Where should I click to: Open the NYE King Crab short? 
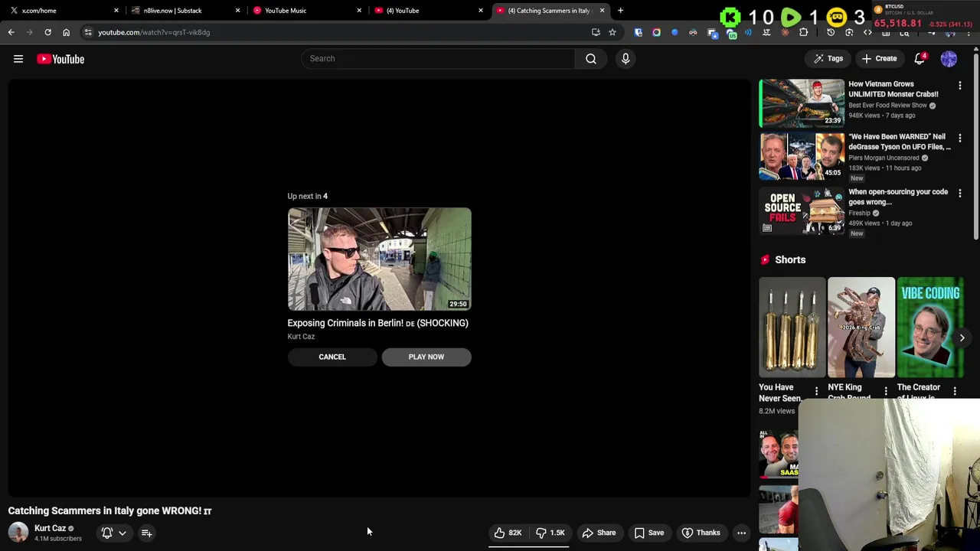coord(861,328)
